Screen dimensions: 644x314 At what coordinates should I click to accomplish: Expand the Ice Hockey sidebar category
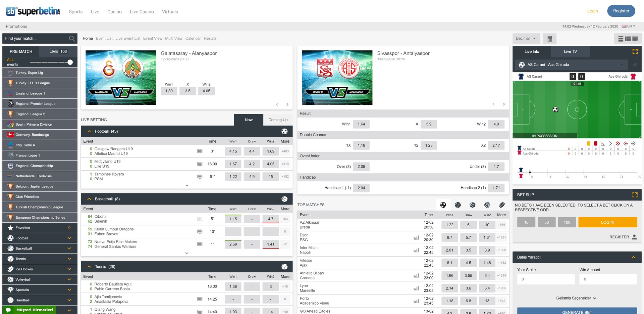pos(69,269)
